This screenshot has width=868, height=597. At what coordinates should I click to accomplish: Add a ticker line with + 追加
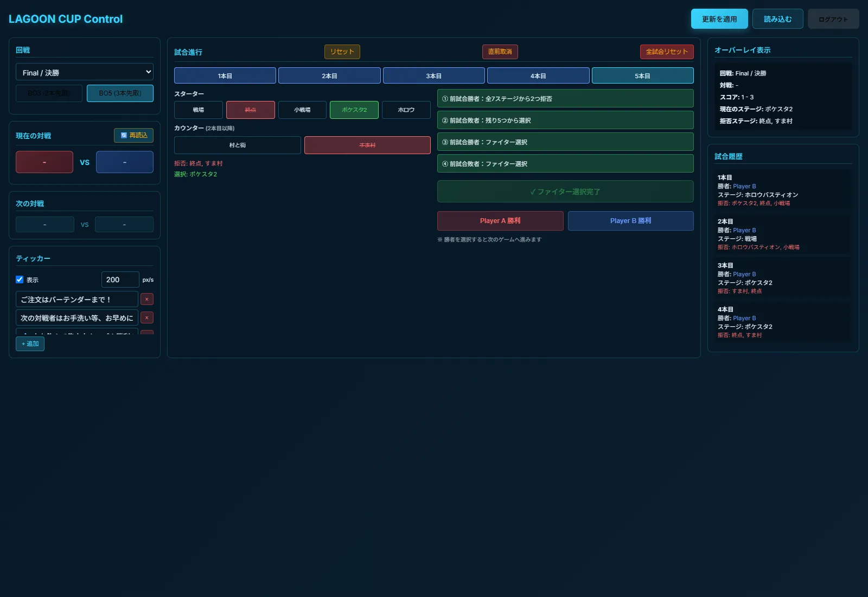pyautogui.click(x=30, y=344)
